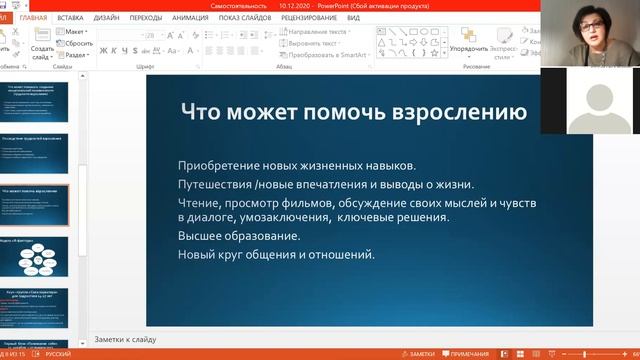The height and width of the screenshot is (360, 640).
Task: Open character spacing AV dropdown
Action: (x=158, y=51)
